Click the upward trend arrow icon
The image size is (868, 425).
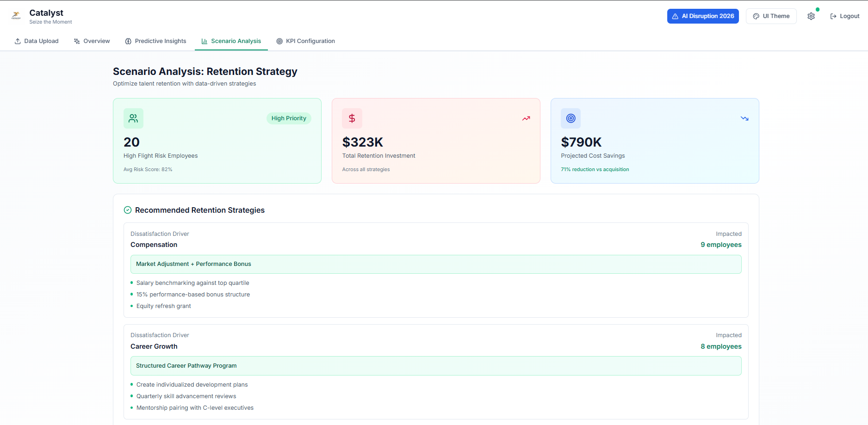tap(526, 118)
